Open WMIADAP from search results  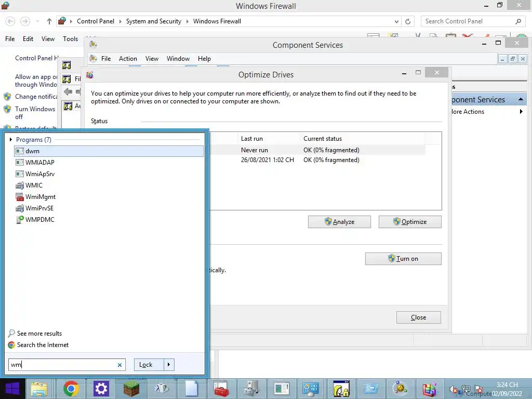coord(109,163)
